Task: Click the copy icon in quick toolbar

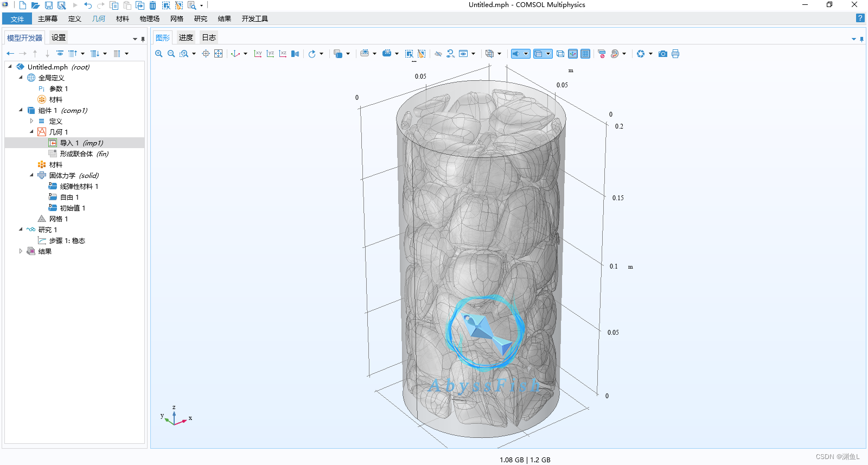Action: [114, 5]
